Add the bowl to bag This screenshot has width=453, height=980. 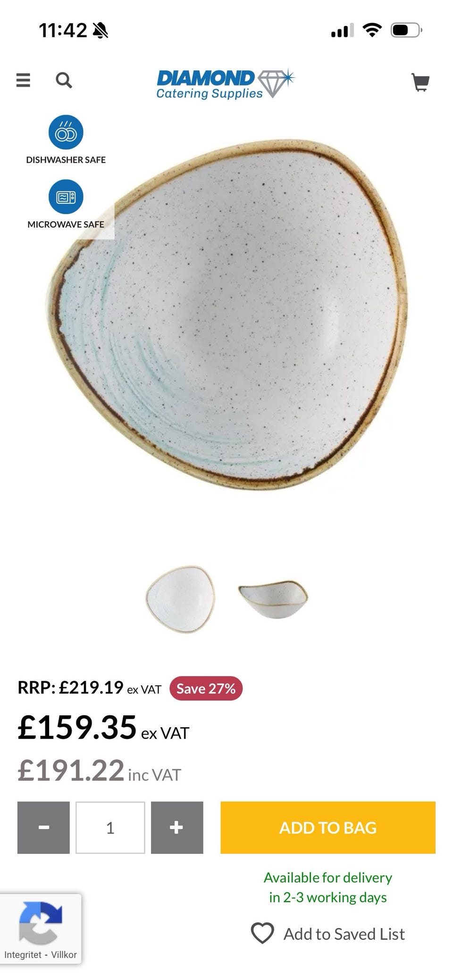tap(328, 827)
